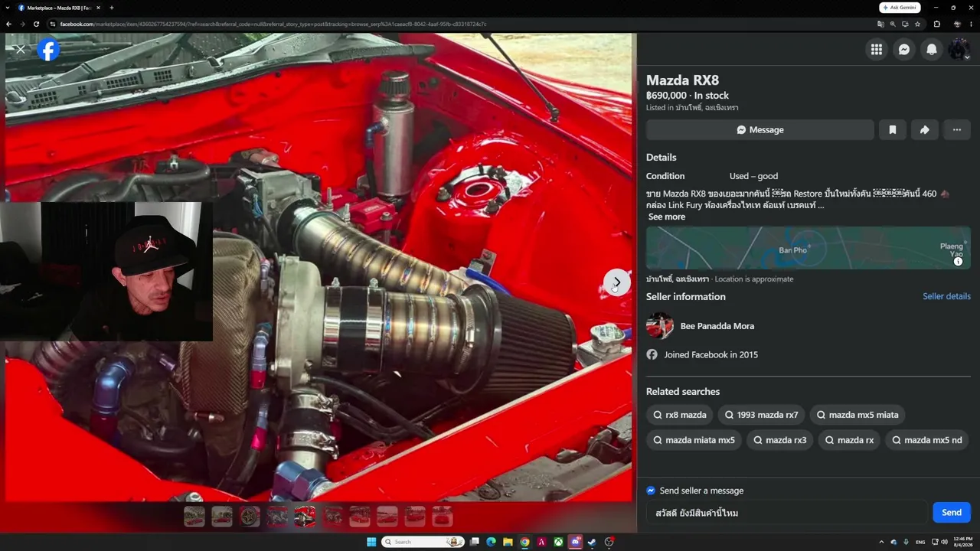Open Discord from the taskbar
Viewport: 980px width, 551px height.
point(576,542)
